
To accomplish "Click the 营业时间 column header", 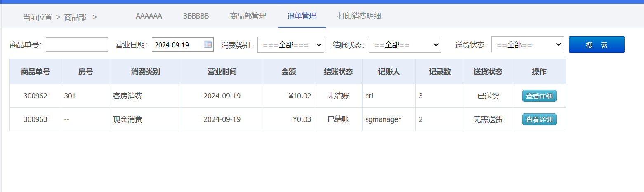I will (x=222, y=72).
